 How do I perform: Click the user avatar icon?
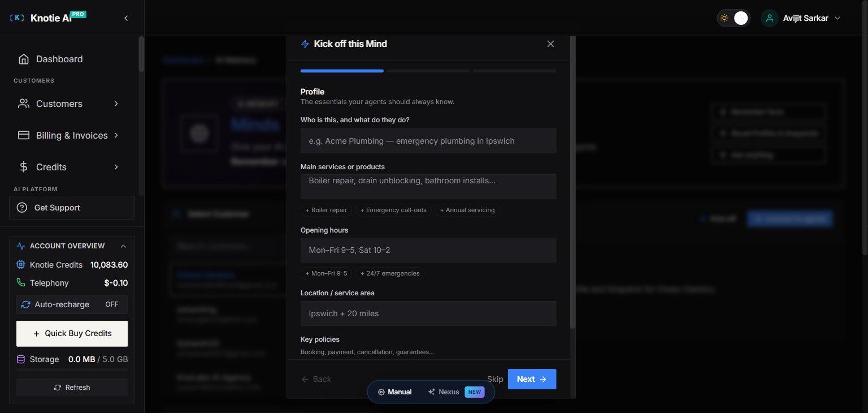[769, 18]
